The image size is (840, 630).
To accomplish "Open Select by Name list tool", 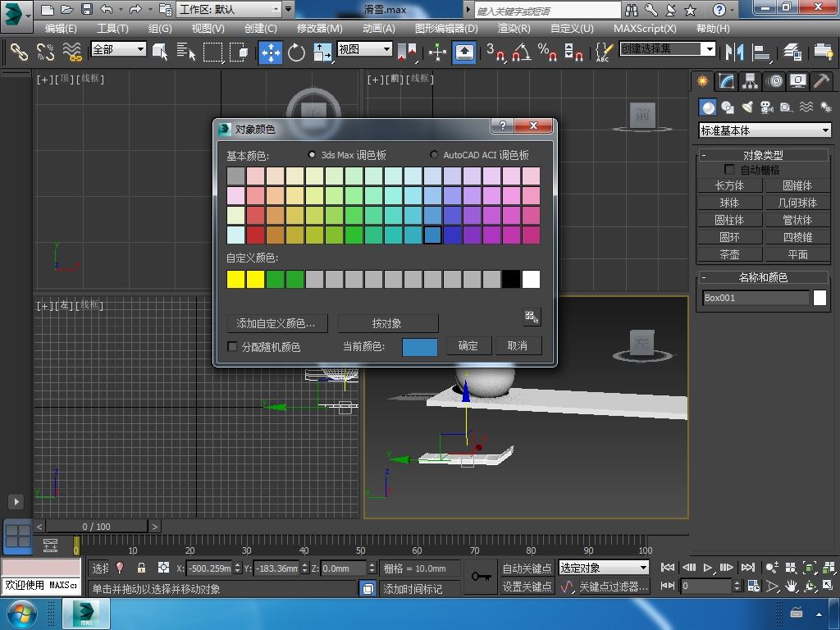I will tap(186, 52).
